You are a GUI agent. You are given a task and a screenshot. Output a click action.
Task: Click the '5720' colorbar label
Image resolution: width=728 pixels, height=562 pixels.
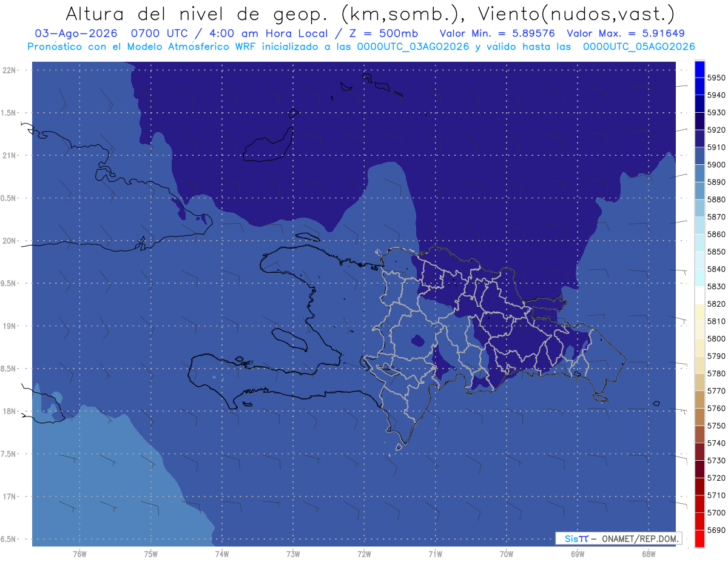pyautogui.click(x=716, y=478)
